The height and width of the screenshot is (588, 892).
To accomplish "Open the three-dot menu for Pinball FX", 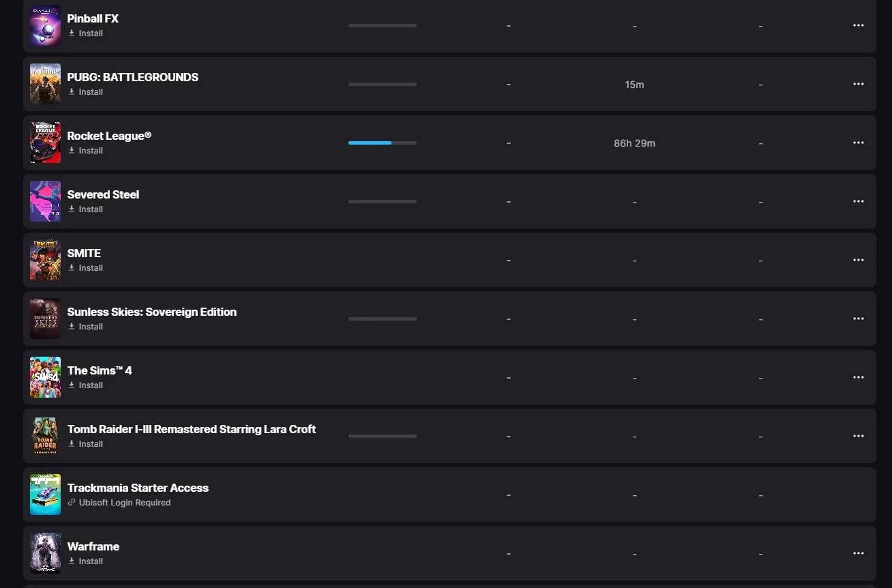I will point(859,25).
